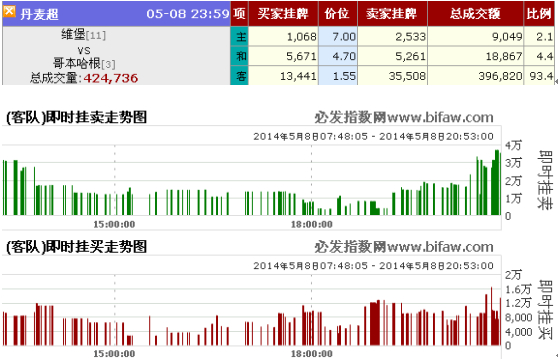Viewport: 558px width, 361px height.
Task: Click the 丹麦超 league title
Action: 39,14
